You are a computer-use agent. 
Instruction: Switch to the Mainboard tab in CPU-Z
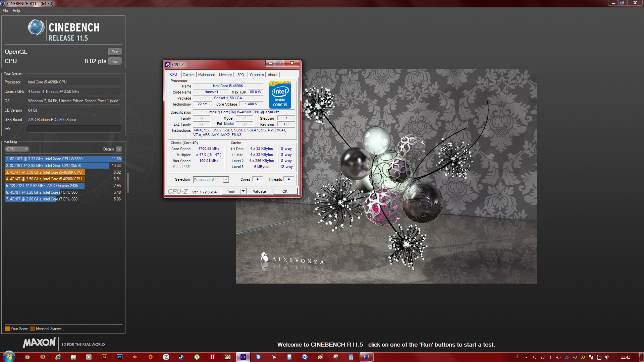[207, 75]
